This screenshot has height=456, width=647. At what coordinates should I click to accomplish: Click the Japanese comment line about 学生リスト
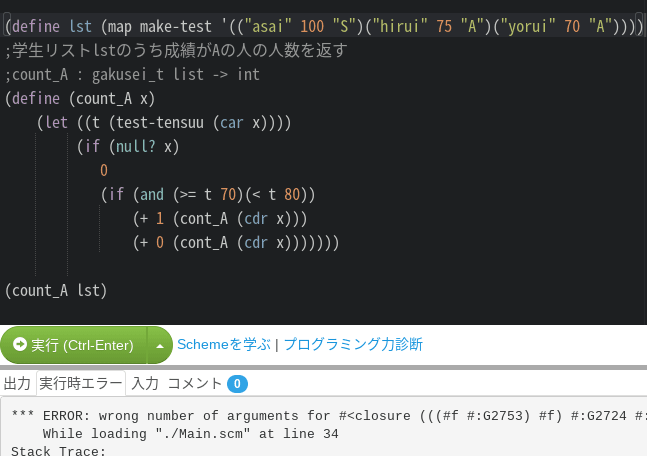click(176, 50)
